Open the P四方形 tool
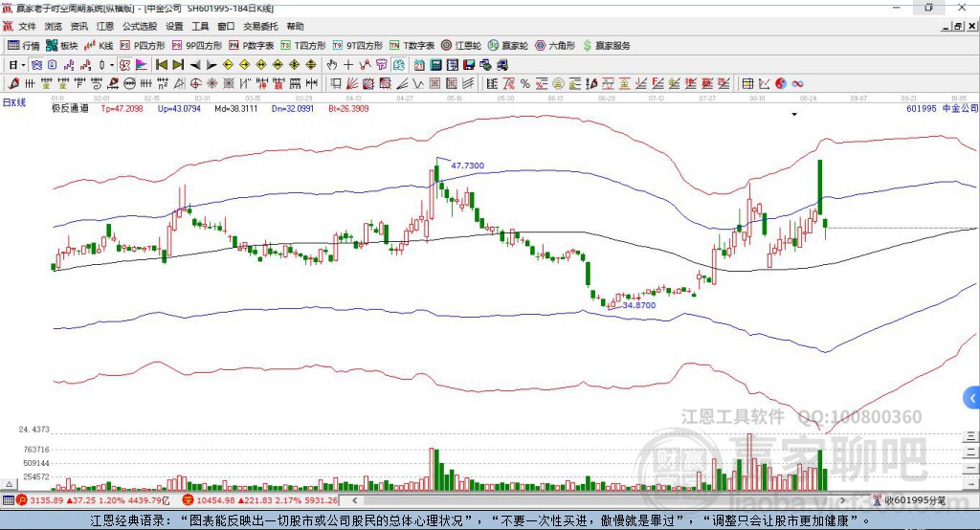This screenshot has width=980, height=530. (143, 46)
